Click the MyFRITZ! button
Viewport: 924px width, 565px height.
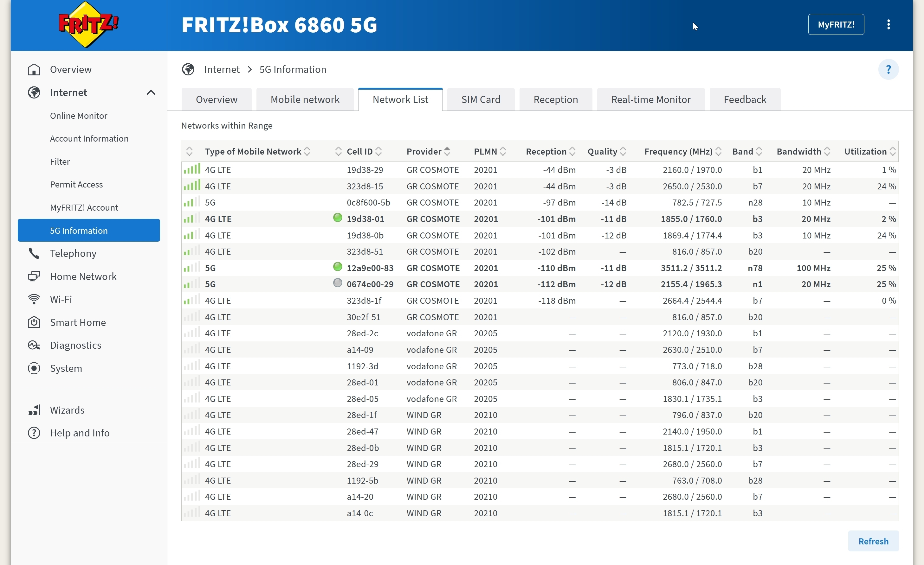(836, 25)
